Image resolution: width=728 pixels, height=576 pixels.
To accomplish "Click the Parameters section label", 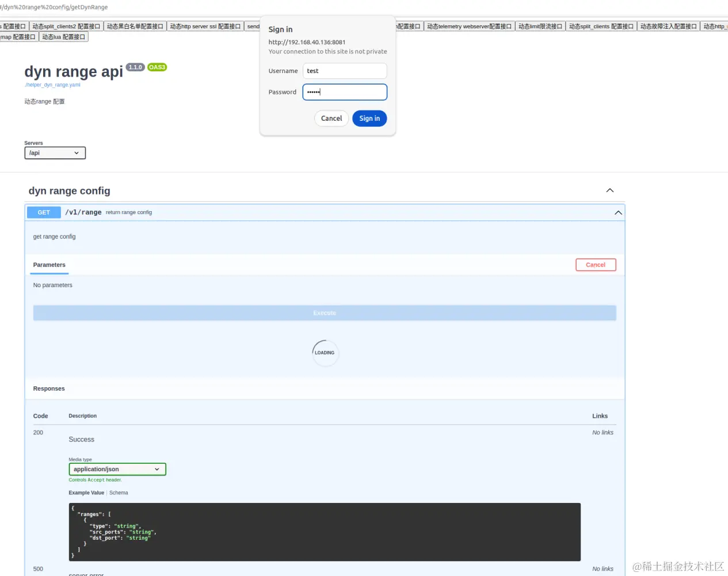I will point(49,265).
